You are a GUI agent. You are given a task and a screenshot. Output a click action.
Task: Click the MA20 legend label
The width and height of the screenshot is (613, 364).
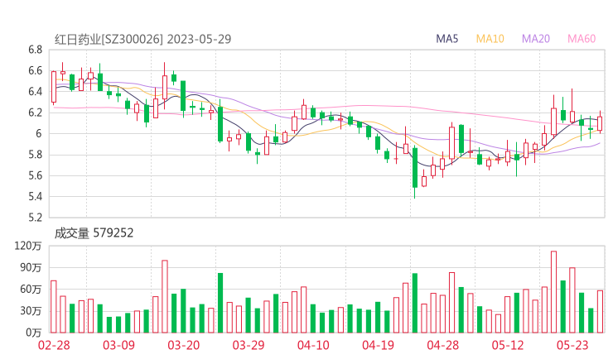536,39
